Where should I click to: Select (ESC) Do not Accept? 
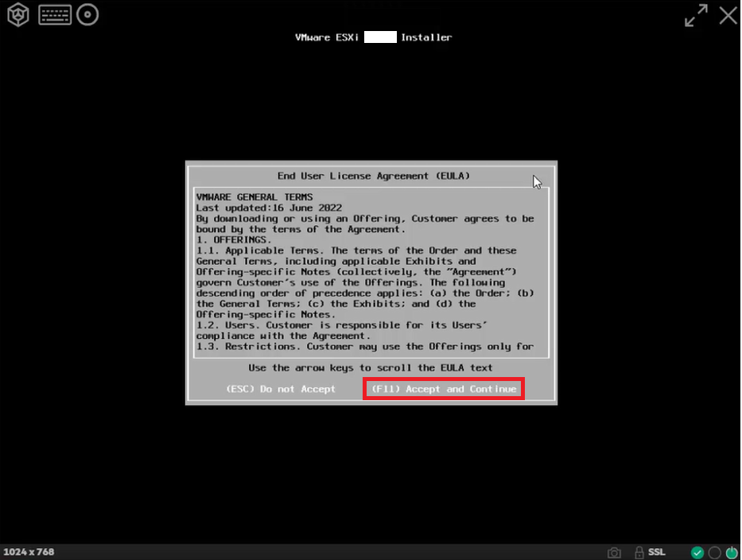tap(281, 389)
